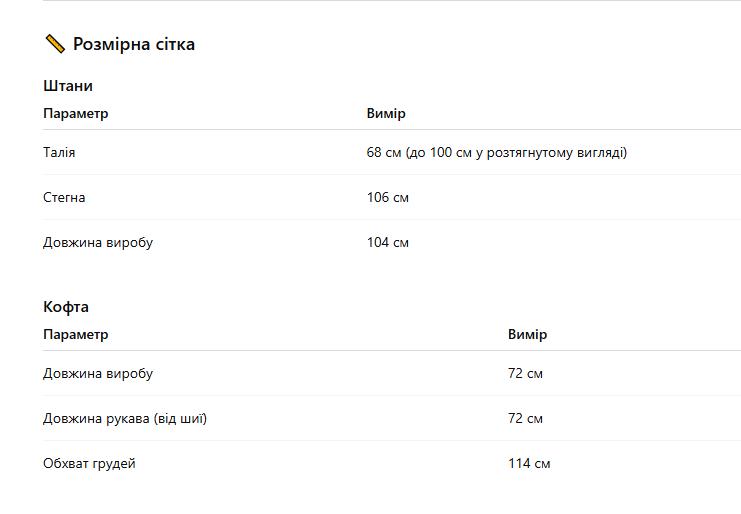The image size is (741, 514).
Task: Select the Довжина рукава (від шиї) label
Action: click(125, 418)
